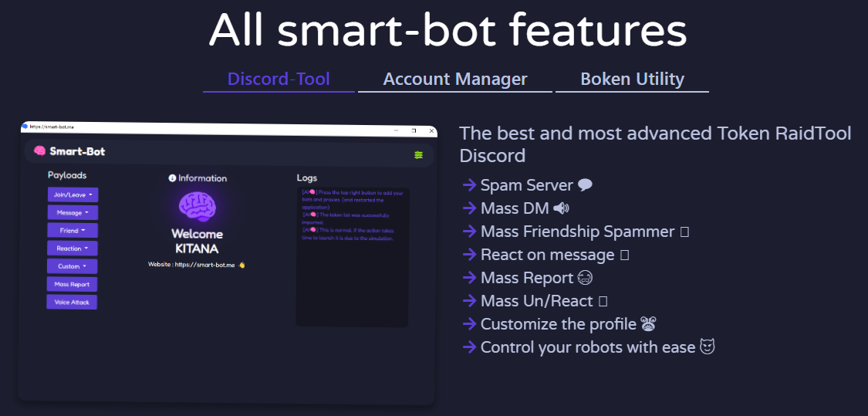The width and height of the screenshot is (868, 416).
Task: Click the arrow icon before React on message
Action: coord(469,255)
